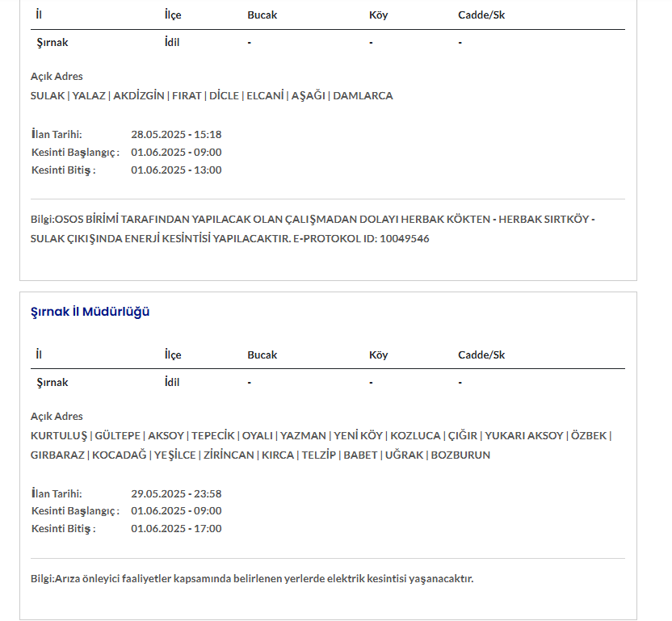Select the announcement date 29.05.2025 - 23:58
Image resolution: width=672 pixels, height=621 pixels.
pyautogui.click(x=176, y=493)
